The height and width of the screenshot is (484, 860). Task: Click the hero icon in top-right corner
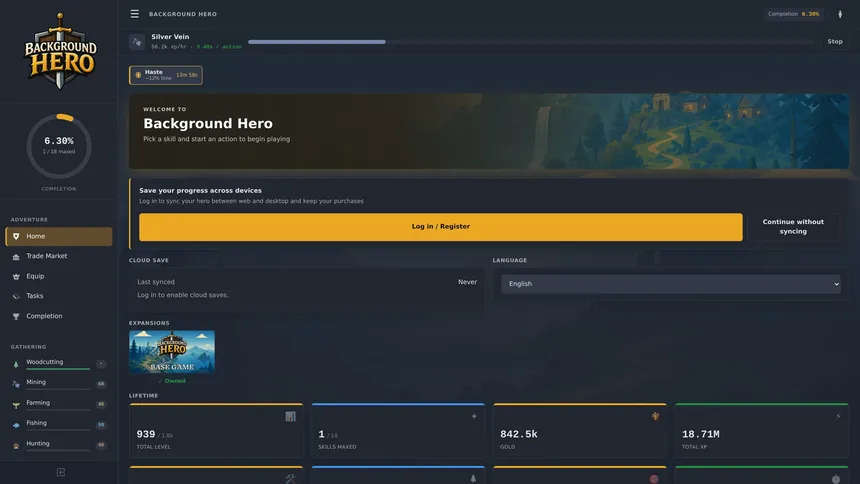[840, 14]
